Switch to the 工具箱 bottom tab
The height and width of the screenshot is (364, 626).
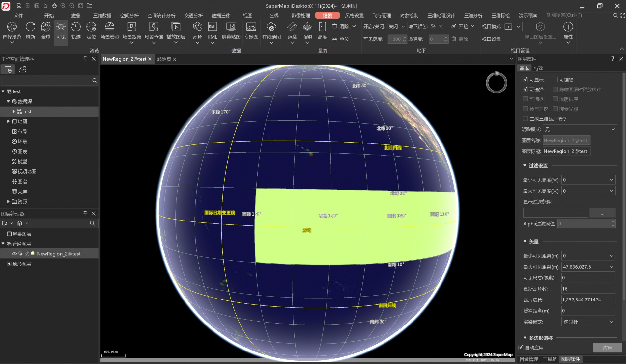[x=550, y=359]
